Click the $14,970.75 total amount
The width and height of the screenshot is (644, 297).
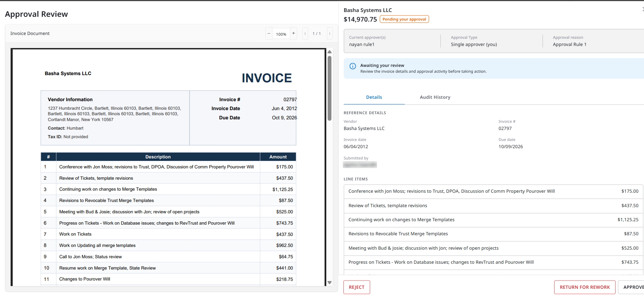pos(360,20)
